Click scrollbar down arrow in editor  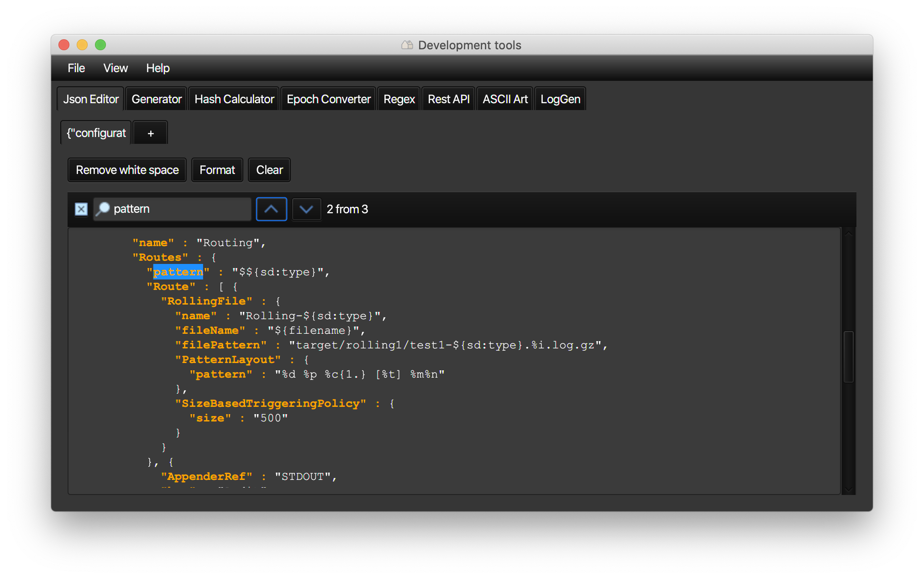(x=848, y=489)
